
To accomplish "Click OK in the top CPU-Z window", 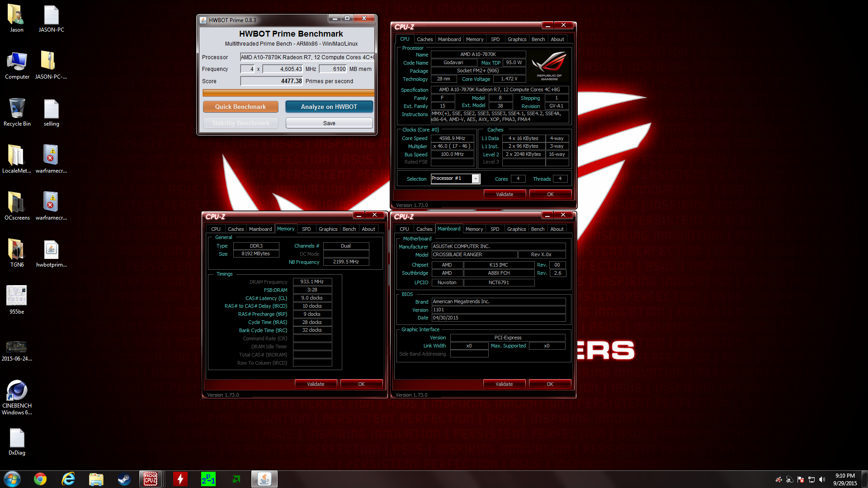I will click(x=550, y=194).
